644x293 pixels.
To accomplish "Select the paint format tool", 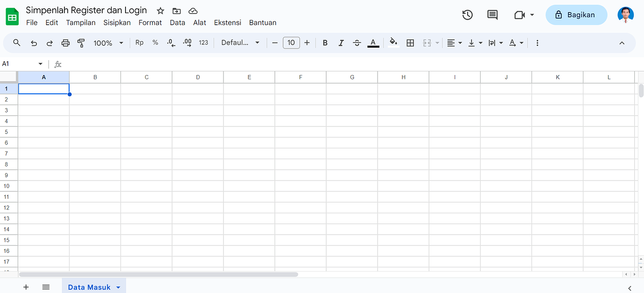I will click(81, 42).
